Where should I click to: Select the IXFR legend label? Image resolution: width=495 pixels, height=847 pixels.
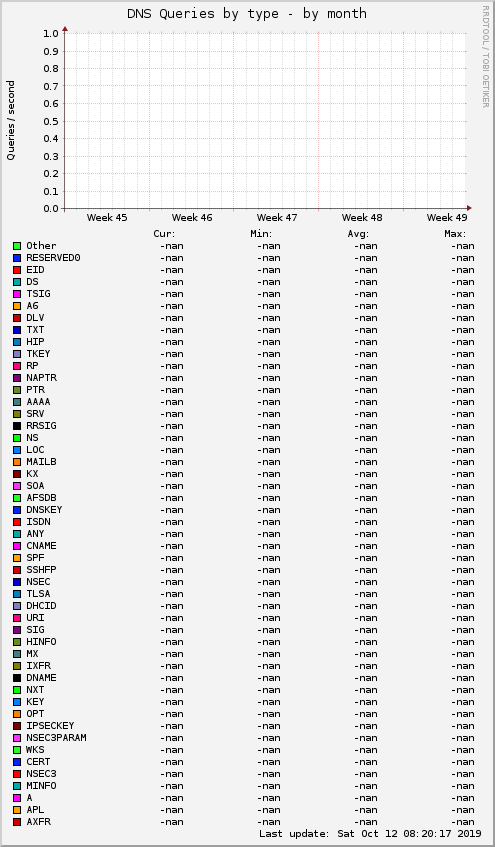pos(38,666)
